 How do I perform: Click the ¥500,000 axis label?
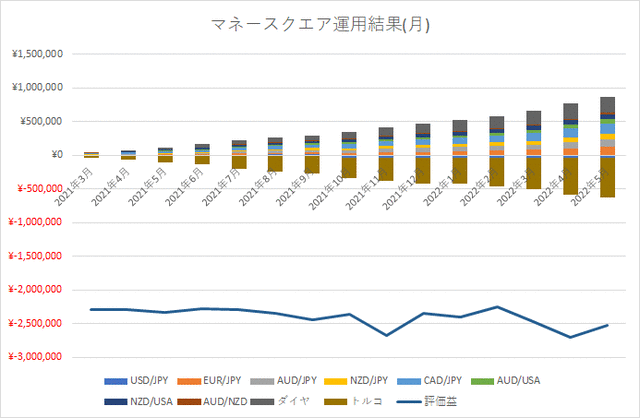pyautogui.click(x=42, y=121)
